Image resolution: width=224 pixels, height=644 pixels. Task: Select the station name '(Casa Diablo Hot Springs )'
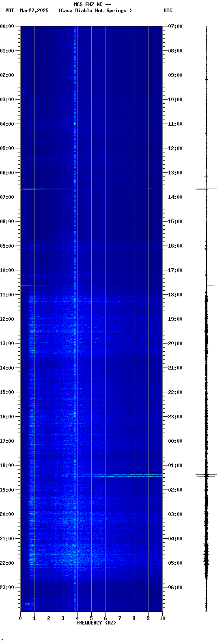[x=95, y=11]
